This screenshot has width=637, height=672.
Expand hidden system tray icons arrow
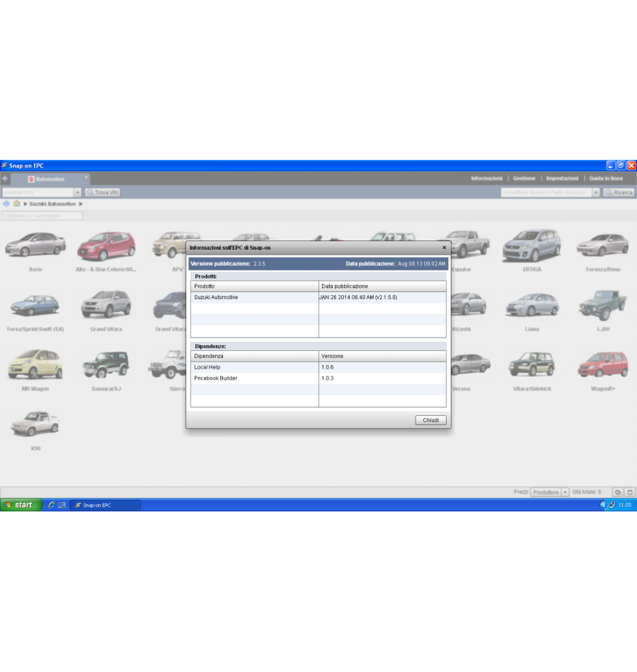click(603, 505)
